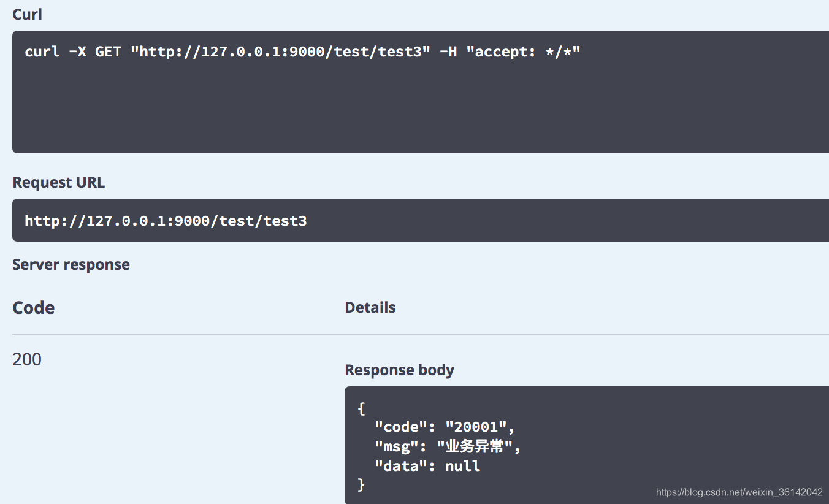
Task: Click the Details column header
Action: 370,308
